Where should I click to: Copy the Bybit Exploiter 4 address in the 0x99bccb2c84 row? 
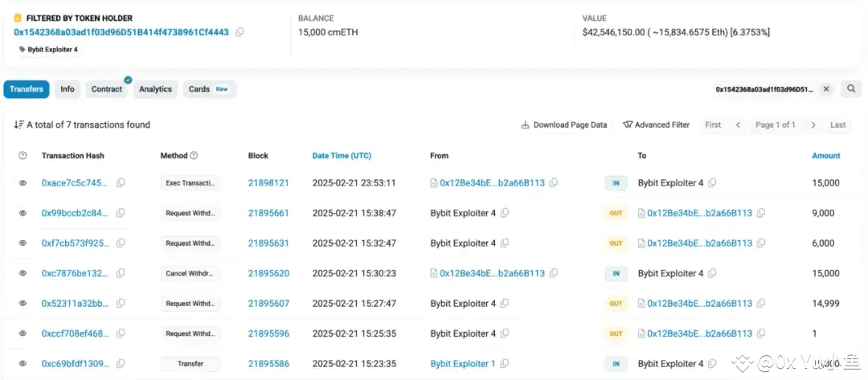pyautogui.click(x=505, y=214)
